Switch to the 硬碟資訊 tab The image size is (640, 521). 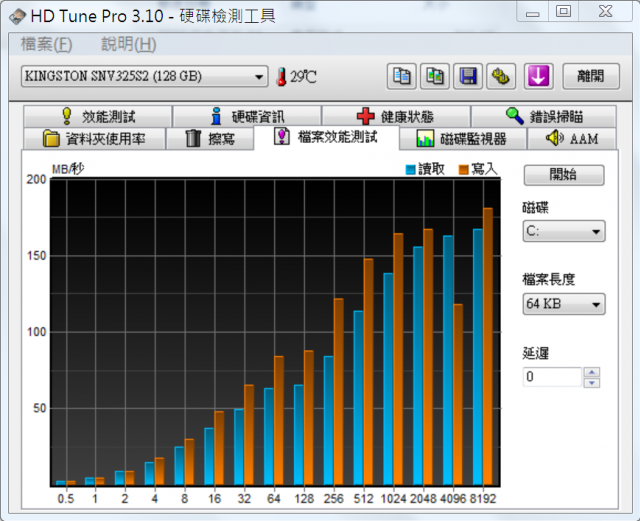pos(247,116)
